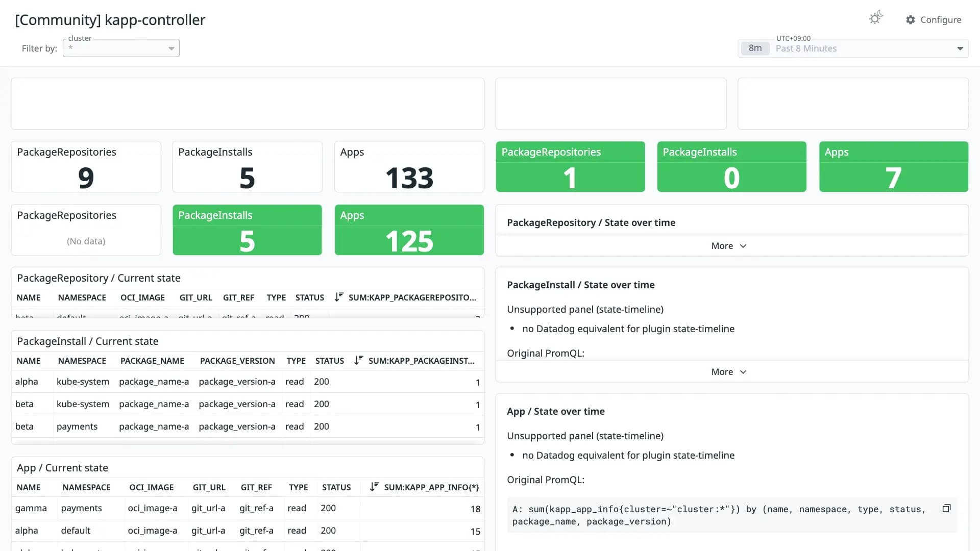This screenshot has height=551, width=980.
Task: Select the alpha default row in App table
Action: [x=247, y=531]
